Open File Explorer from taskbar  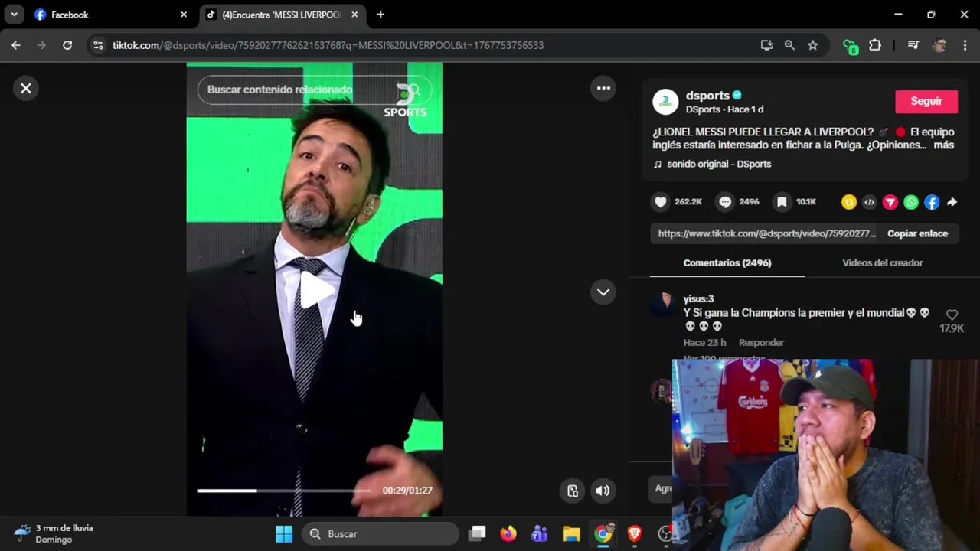571,534
